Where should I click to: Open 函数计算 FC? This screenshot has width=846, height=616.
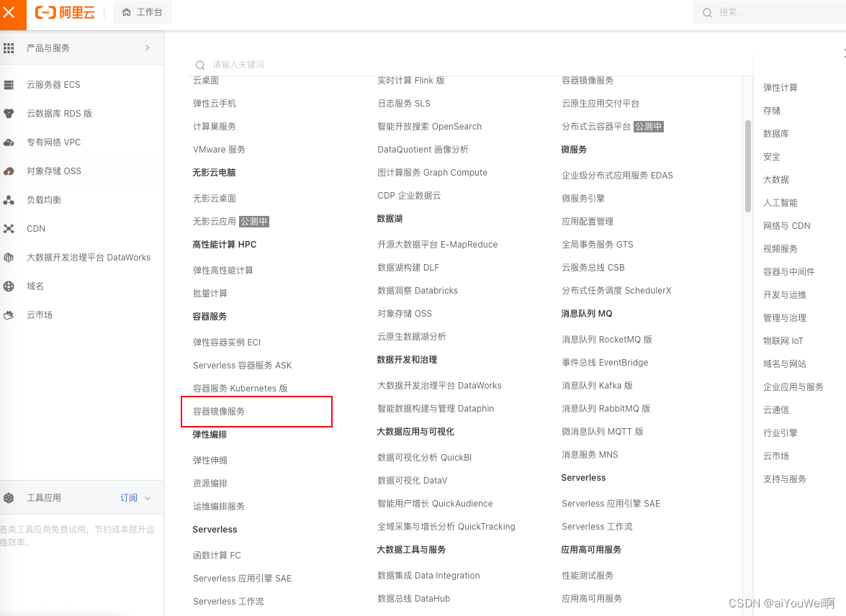(x=217, y=555)
